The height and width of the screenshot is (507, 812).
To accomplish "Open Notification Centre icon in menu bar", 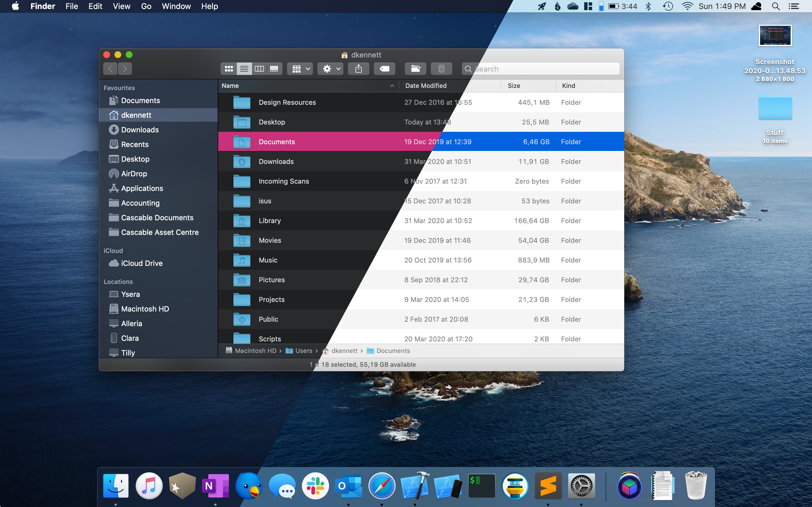I will pos(794,6).
